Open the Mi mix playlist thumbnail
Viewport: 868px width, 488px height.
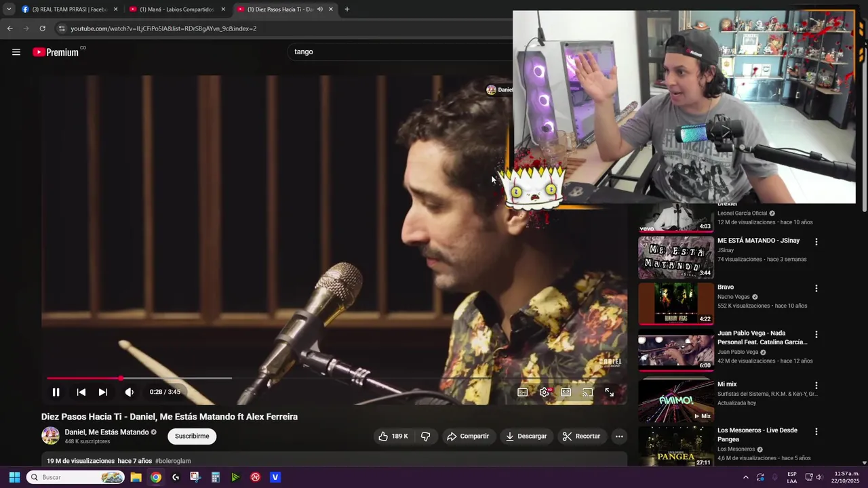(676, 401)
